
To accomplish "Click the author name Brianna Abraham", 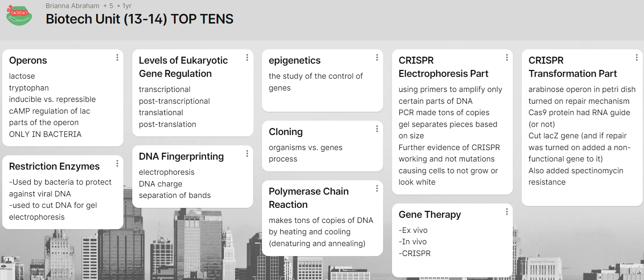I will (73, 6).
